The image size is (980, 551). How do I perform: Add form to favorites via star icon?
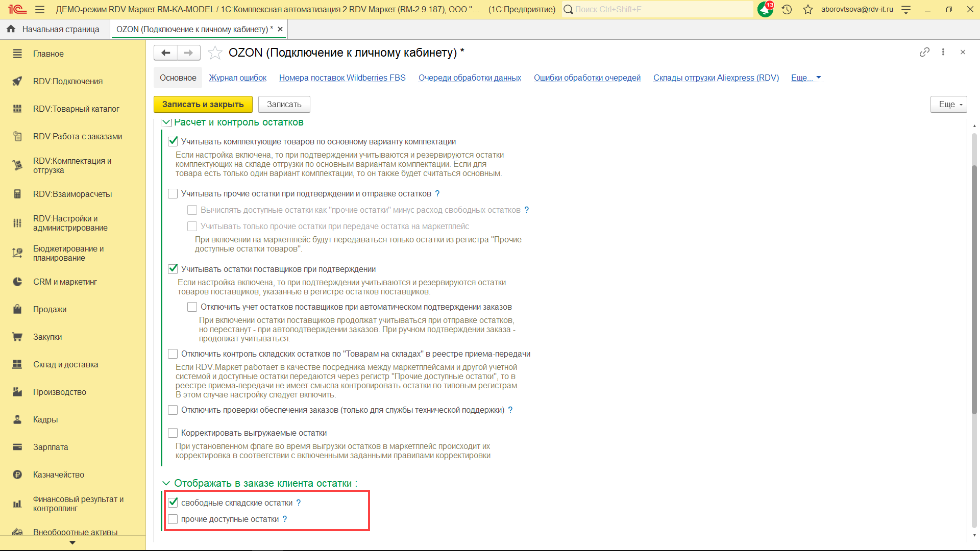click(215, 53)
